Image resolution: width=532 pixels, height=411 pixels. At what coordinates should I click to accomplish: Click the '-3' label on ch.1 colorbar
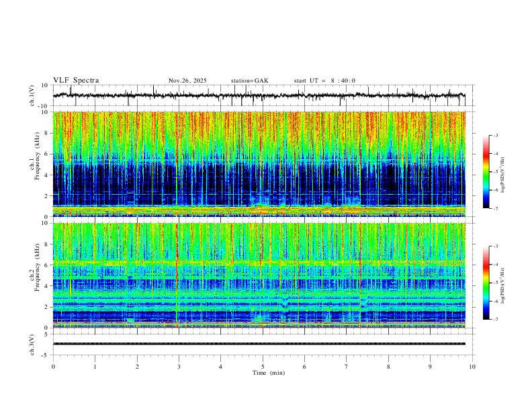tap(495, 135)
